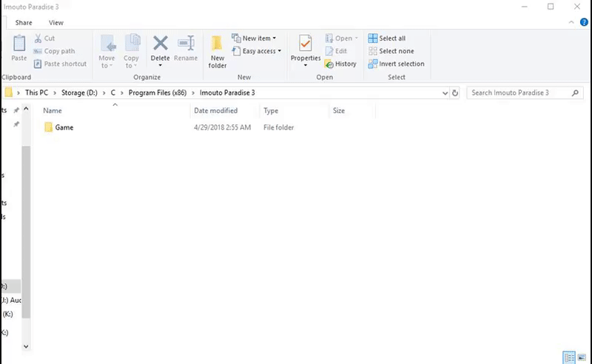Click the (K:) drive in navigation pane
This screenshot has height=364, width=592.
click(x=7, y=314)
